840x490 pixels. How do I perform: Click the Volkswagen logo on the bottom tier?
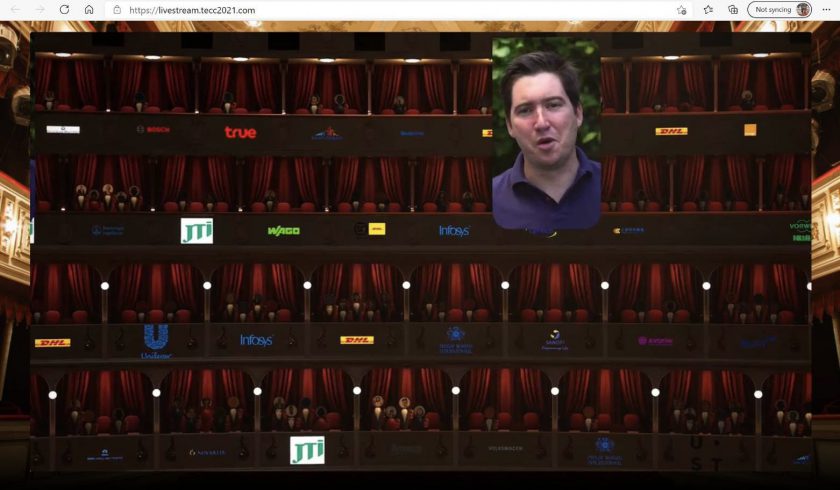tap(505, 449)
